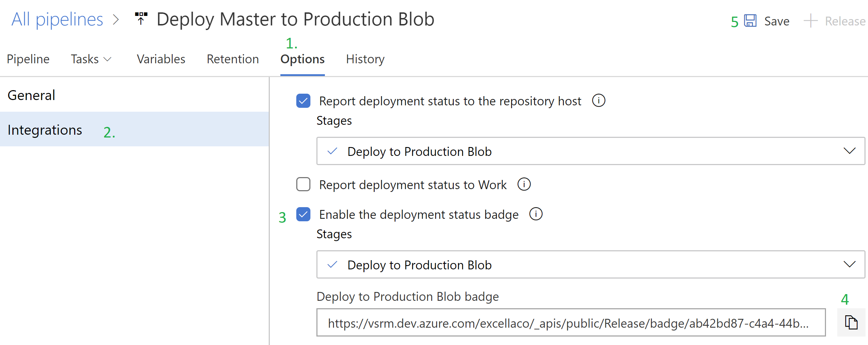Screen dimensions: 868x345
Task: Disable the deployment status badge
Action: coord(303,214)
